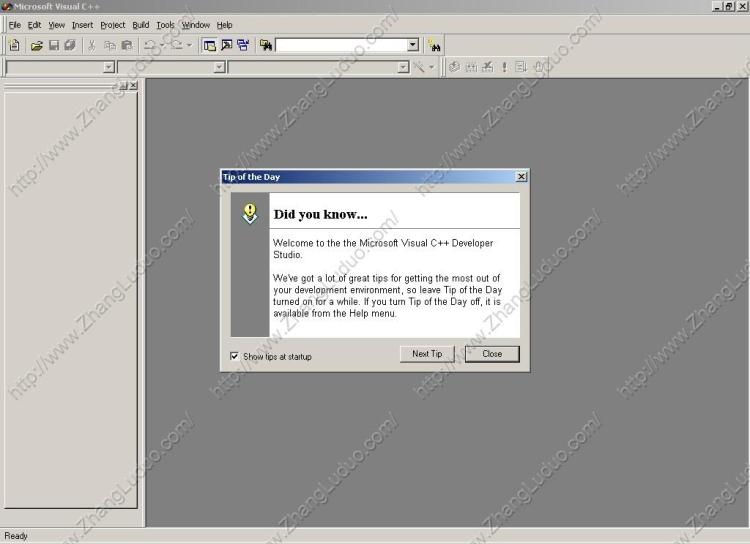Open the Insert menu
750x544 pixels.
pyautogui.click(x=82, y=25)
